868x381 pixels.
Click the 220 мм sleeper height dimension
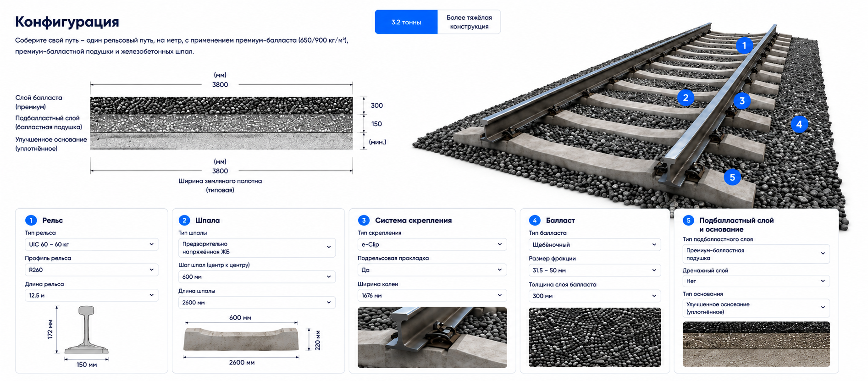pos(318,340)
